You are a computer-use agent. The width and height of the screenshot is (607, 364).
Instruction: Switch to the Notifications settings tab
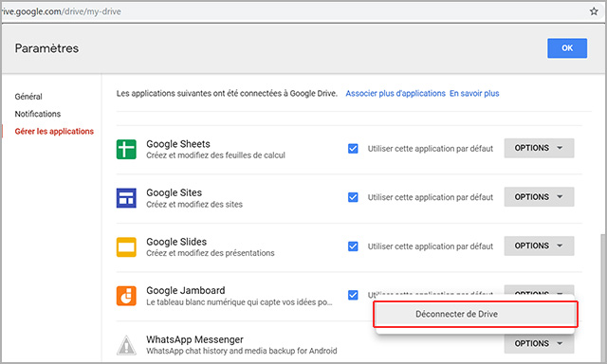tap(38, 114)
